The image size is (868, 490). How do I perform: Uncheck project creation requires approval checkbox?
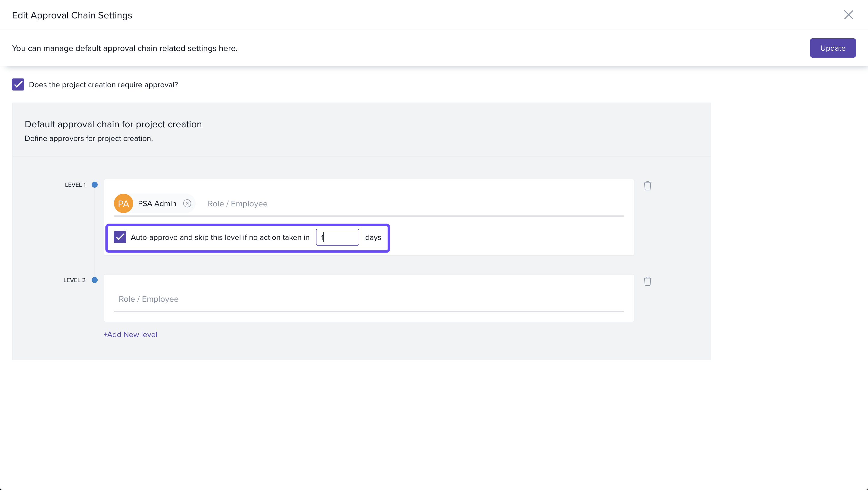tap(18, 85)
